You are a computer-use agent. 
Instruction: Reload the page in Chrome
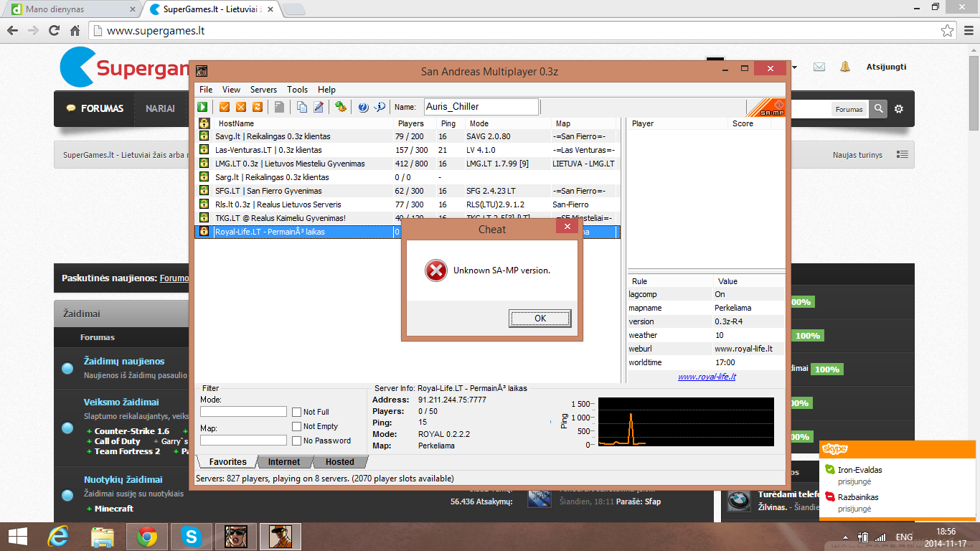click(x=54, y=31)
